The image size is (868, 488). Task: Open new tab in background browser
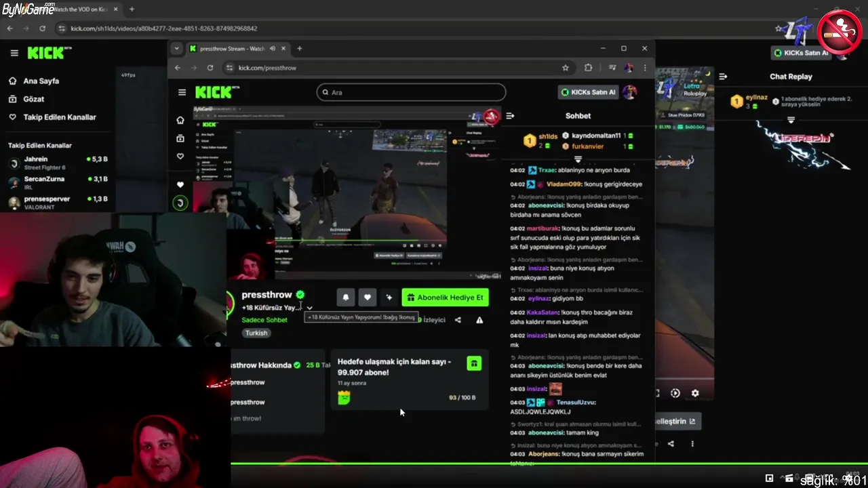(x=132, y=9)
